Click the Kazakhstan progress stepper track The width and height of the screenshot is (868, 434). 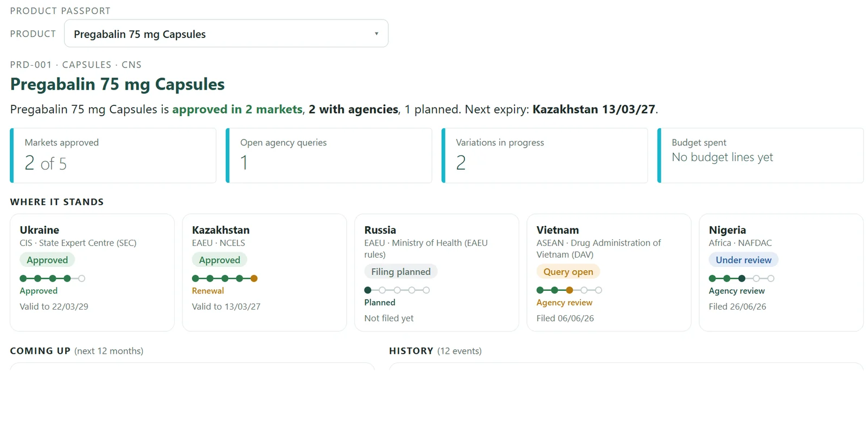[x=225, y=278]
